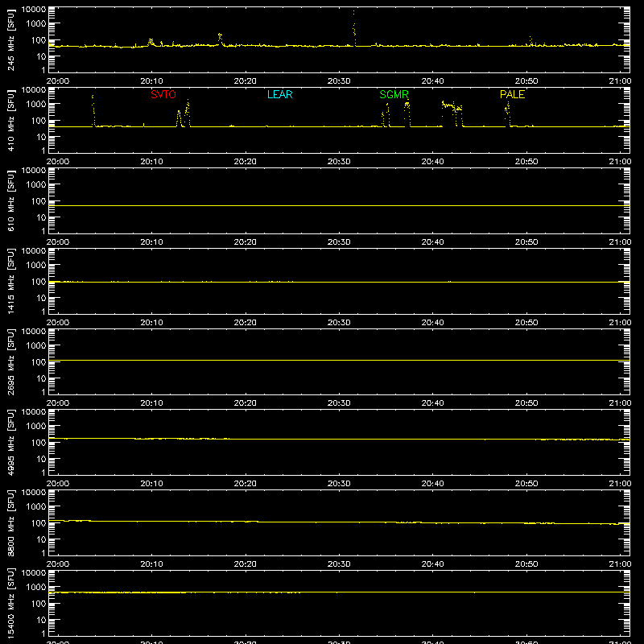This screenshot has width=644, height=644.
Task: Select the 2695 MHz [SFU] axis title
Action: 10,361
